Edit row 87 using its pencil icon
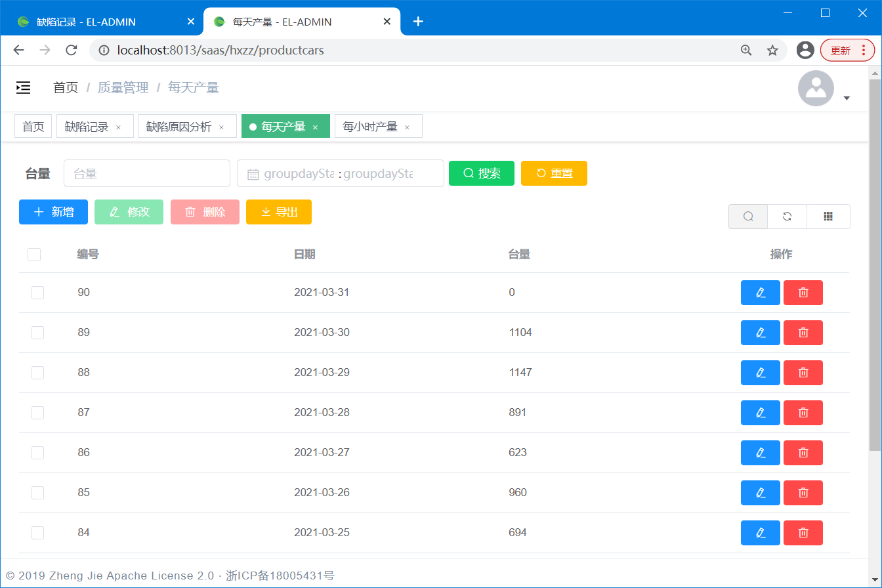The width and height of the screenshot is (882, 588). click(x=760, y=413)
